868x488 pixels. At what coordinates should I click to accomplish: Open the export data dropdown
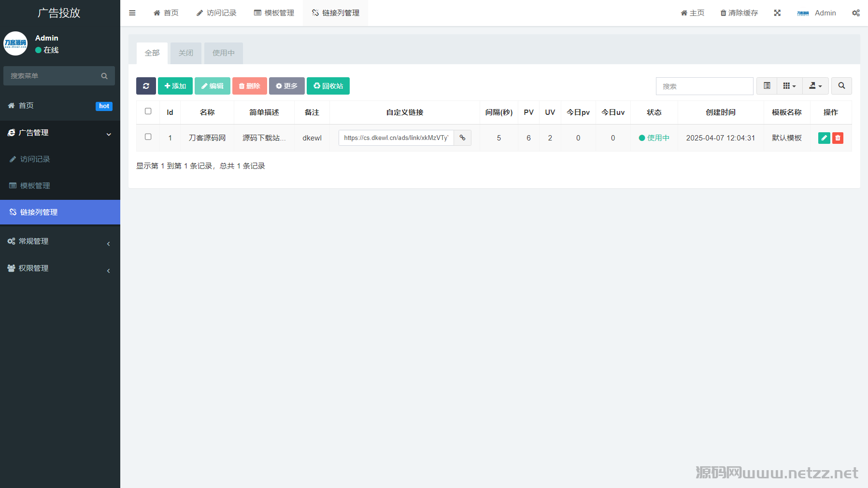pos(815,86)
